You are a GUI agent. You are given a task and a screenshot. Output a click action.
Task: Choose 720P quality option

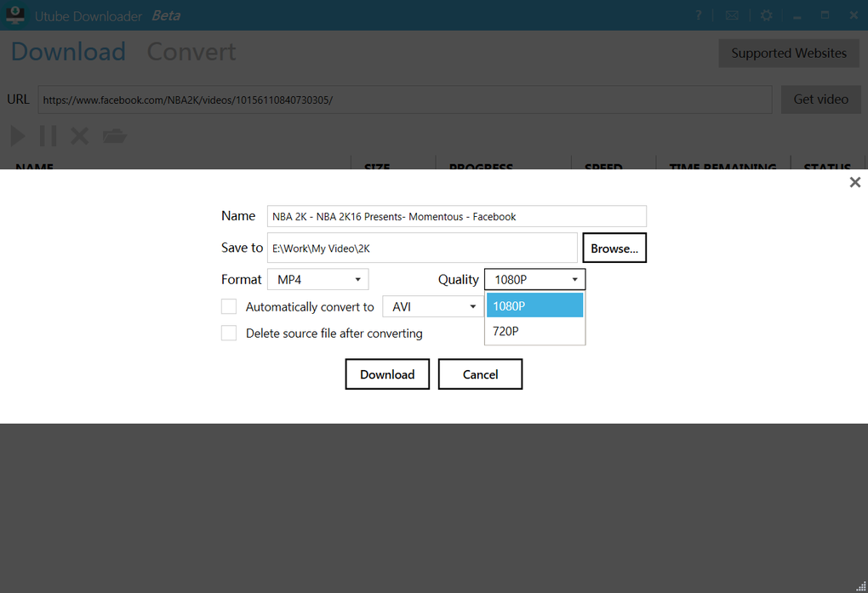pos(534,331)
